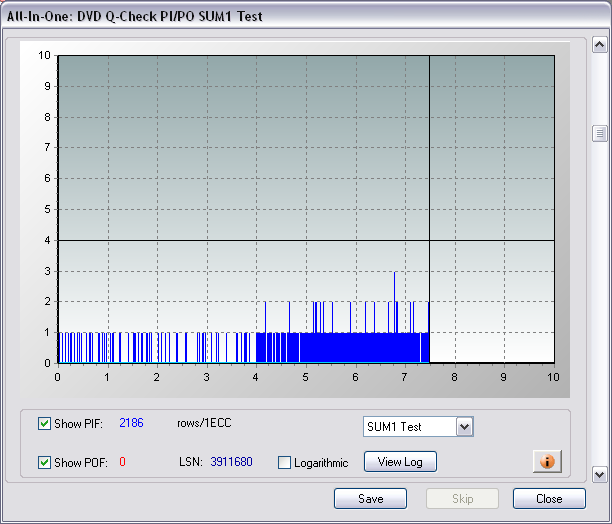Click the PIF value 2186
The image size is (612, 524).
132,423
